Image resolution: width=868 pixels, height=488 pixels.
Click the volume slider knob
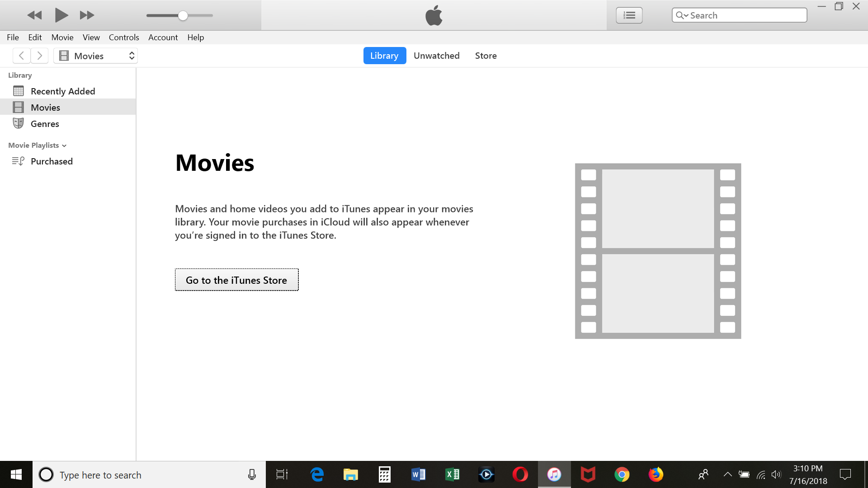click(183, 15)
